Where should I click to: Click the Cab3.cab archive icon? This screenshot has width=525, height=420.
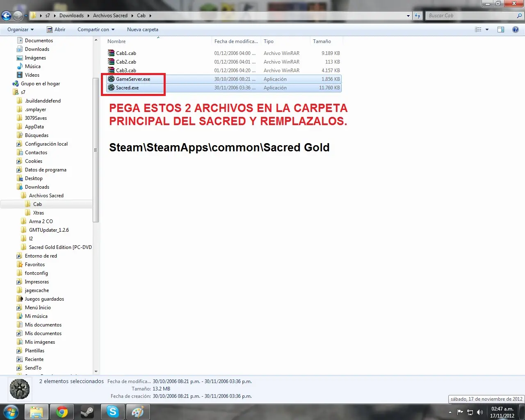[111, 71]
